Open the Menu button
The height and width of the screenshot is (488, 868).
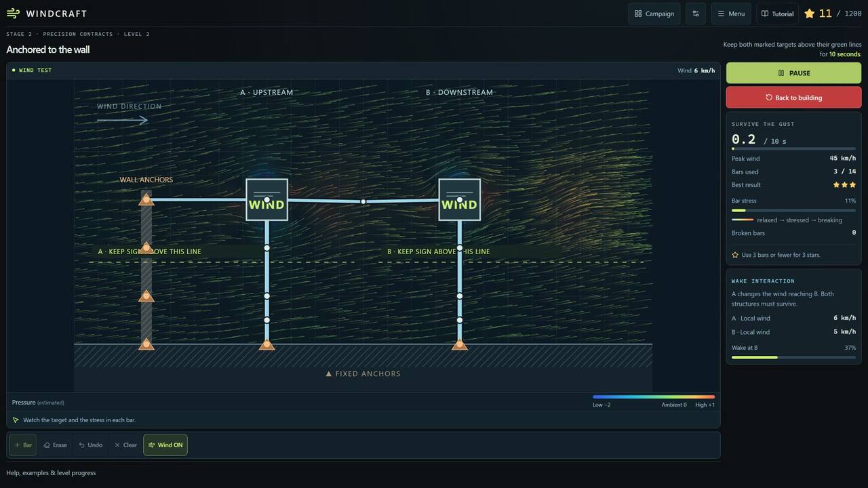coord(731,14)
